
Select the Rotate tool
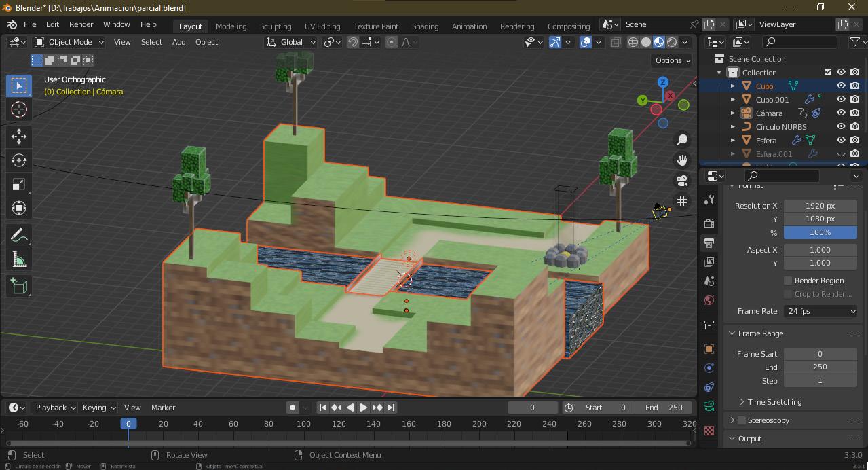click(x=19, y=160)
